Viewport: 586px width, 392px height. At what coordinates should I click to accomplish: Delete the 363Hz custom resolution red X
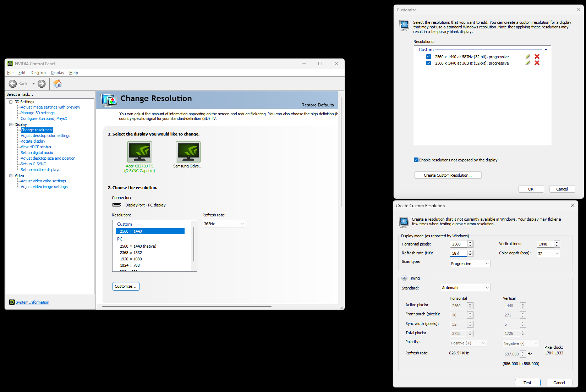537,63
